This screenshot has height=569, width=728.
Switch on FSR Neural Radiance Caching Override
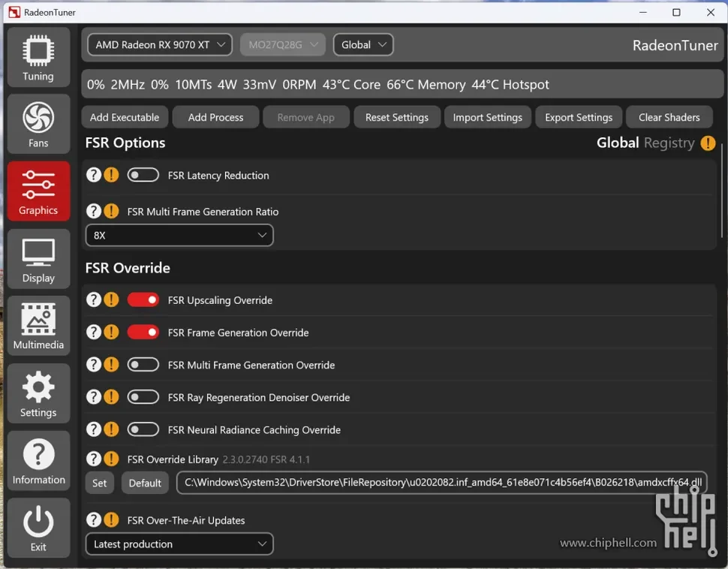143,429
